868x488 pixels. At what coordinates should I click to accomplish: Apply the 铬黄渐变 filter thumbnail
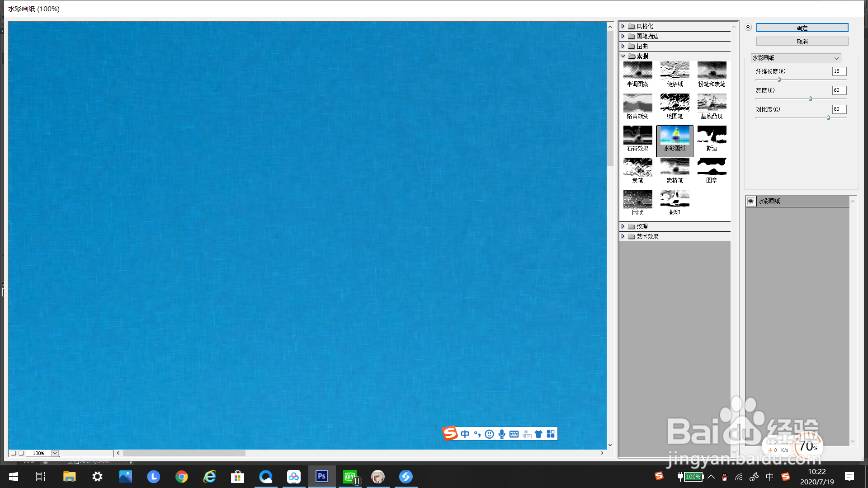637,103
